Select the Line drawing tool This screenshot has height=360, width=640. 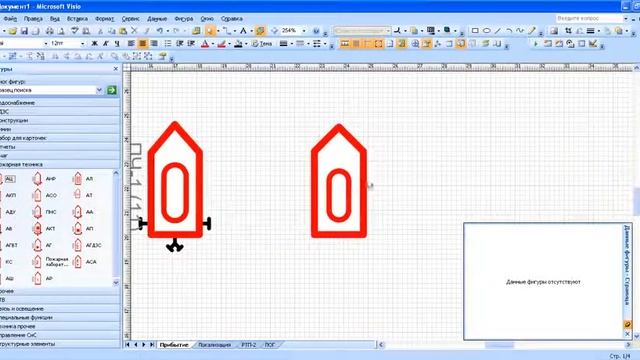498,31
